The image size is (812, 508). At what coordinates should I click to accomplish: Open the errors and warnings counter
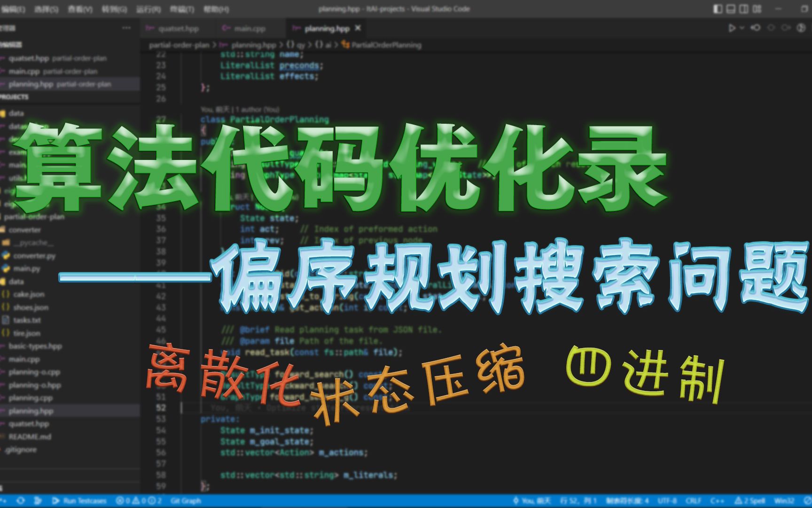[139, 501]
